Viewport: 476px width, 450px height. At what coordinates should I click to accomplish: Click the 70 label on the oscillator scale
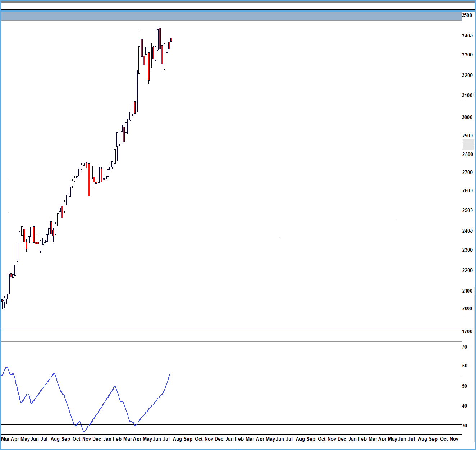click(464, 347)
